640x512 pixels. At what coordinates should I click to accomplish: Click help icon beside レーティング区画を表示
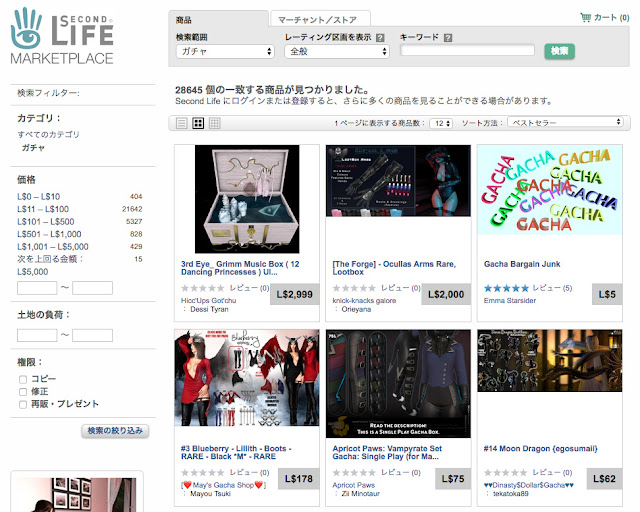pos(380,38)
